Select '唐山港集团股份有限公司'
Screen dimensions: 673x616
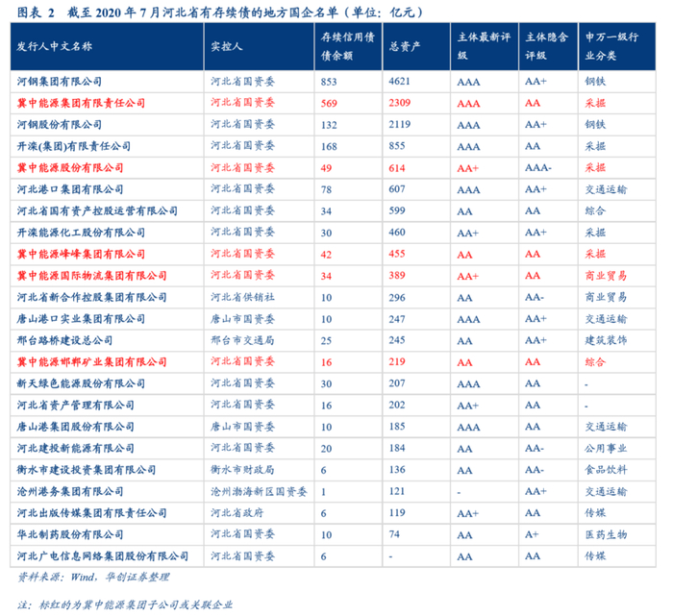[76, 427]
